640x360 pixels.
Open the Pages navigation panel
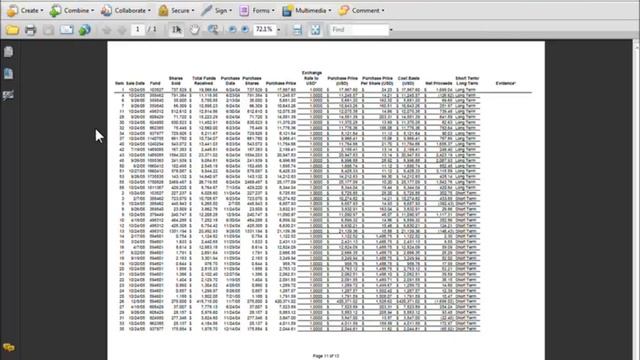tap(9, 52)
